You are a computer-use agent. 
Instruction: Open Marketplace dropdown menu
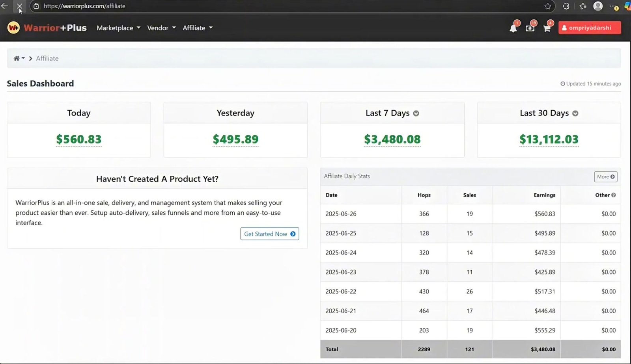[x=118, y=28]
